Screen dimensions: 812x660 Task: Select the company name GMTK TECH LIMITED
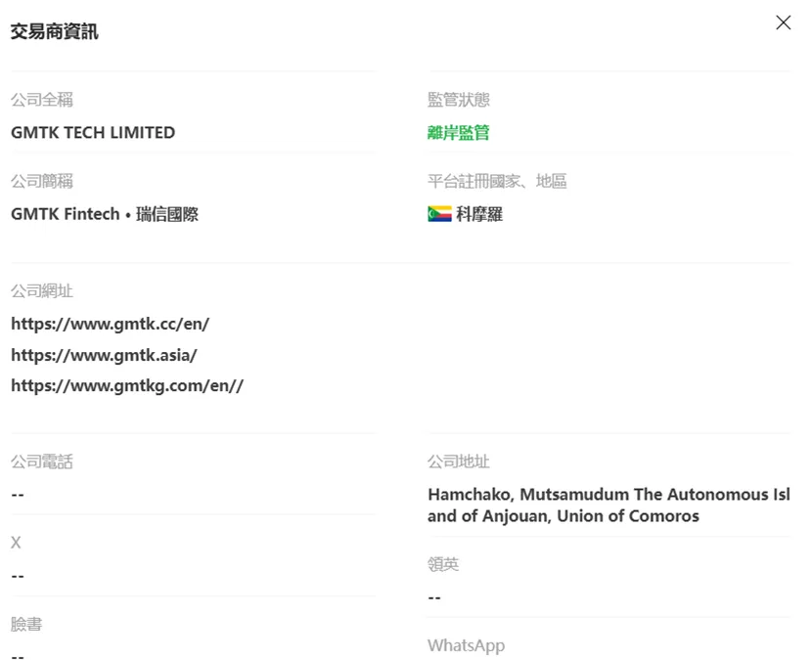point(93,133)
